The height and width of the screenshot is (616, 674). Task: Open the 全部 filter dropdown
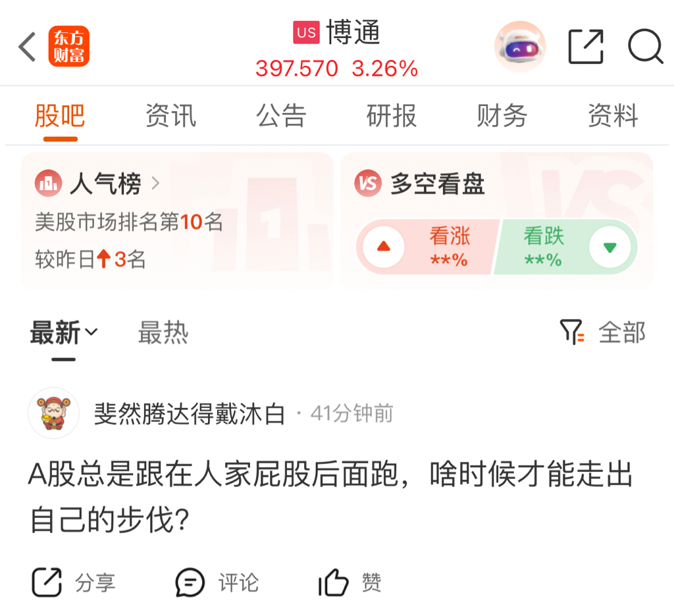click(622, 332)
